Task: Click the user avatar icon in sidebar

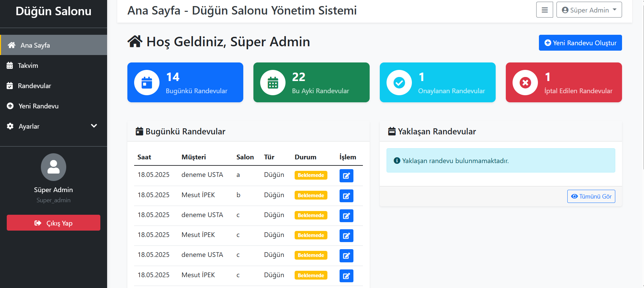Action: 53,167
